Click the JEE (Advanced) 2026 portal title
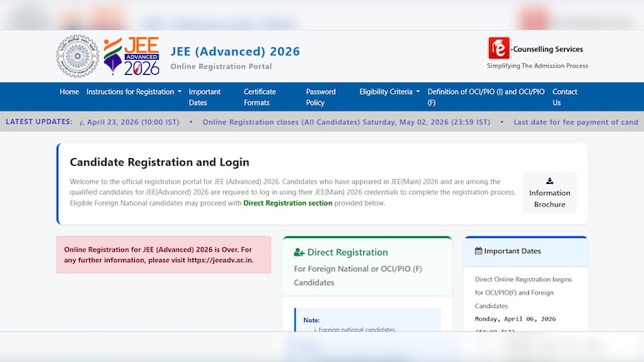Viewport: 644px width, 362px height. coord(235,52)
